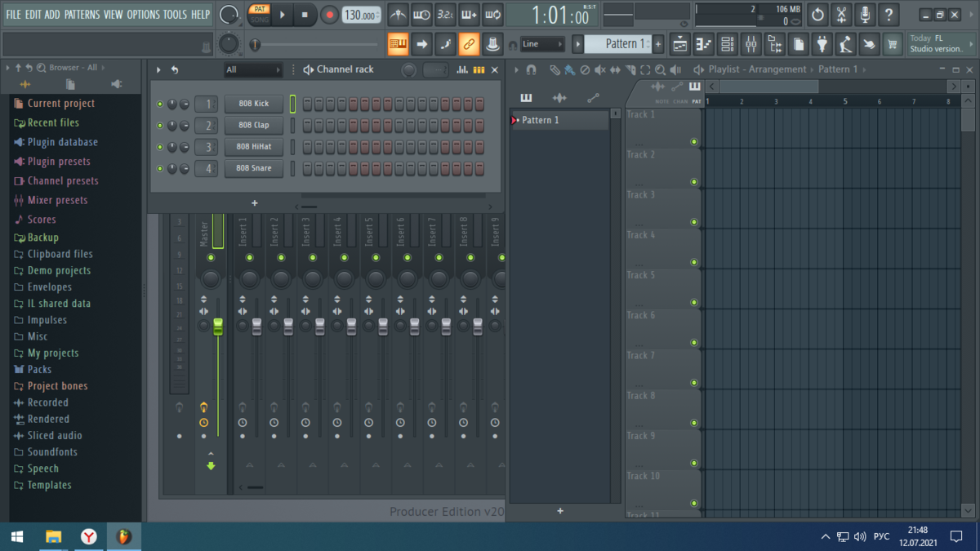Select the Mute tool in Playlist
Screen dimensions: 980x551
(x=600, y=70)
